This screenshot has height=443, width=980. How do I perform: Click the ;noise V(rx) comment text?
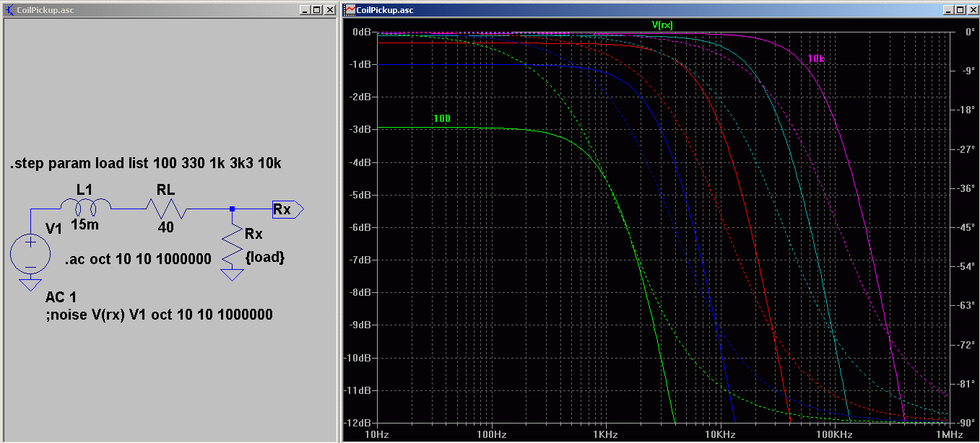tap(159, 315)
